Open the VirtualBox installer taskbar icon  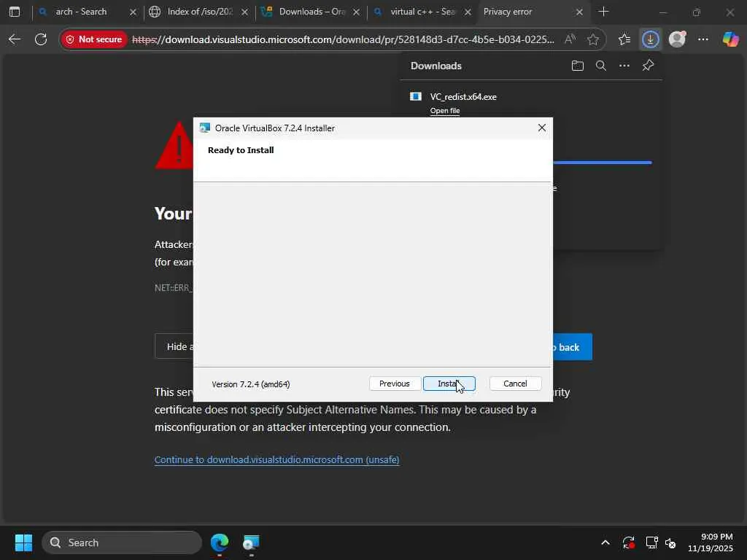tap(251, 542)
